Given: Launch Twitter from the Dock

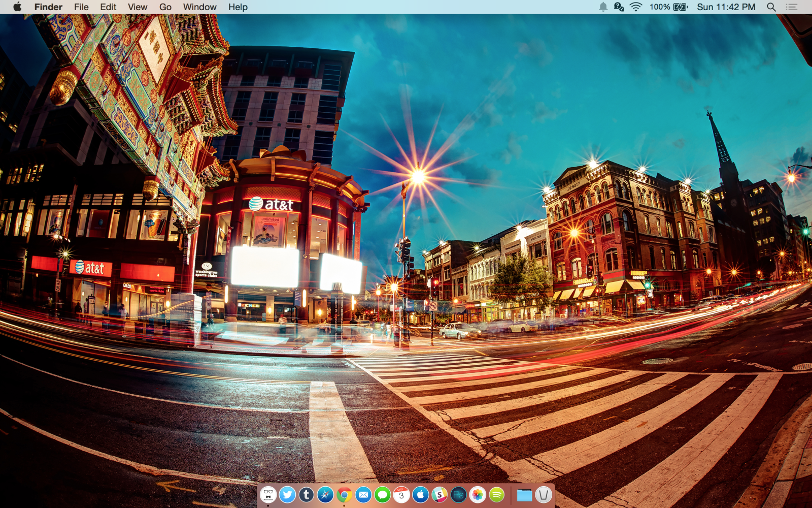Looking at the screenshot, I should [287, 494].
